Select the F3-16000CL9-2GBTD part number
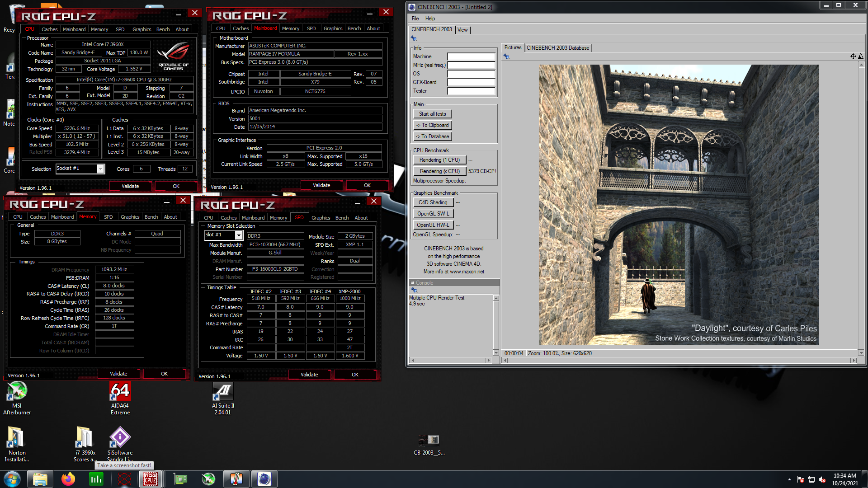 tap(275, 269)
